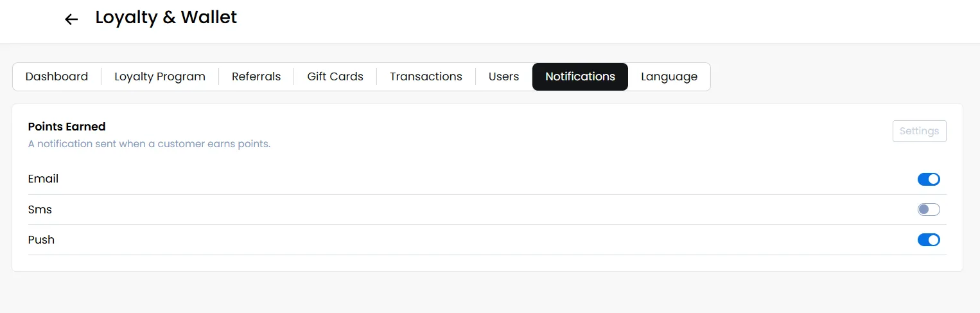Click the Loyalty & Wallet page title
The image size is (980, 313).
166,17
